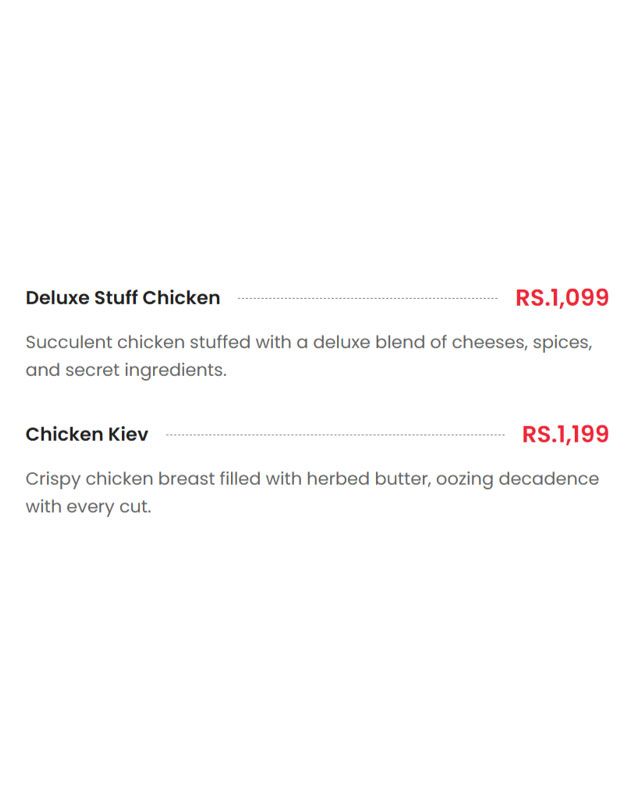Click the 'and secret ingredients.' text line

[126, 370]
